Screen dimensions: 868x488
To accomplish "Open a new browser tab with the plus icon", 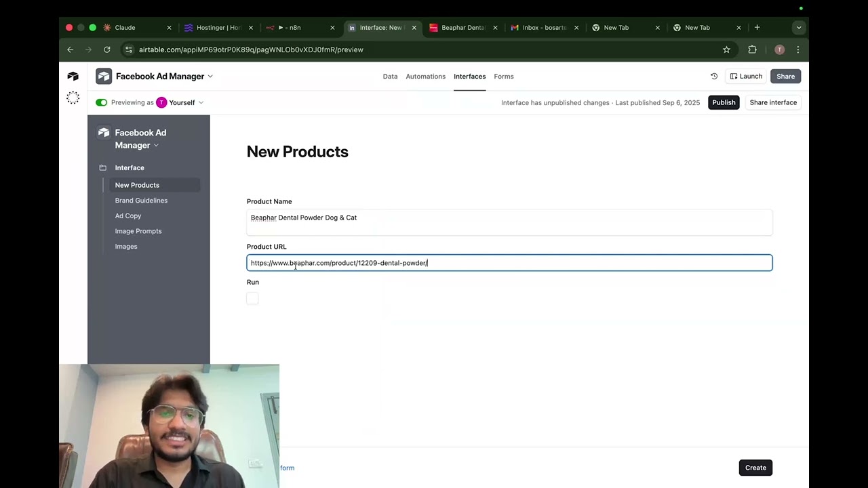I will coord(757,28).
